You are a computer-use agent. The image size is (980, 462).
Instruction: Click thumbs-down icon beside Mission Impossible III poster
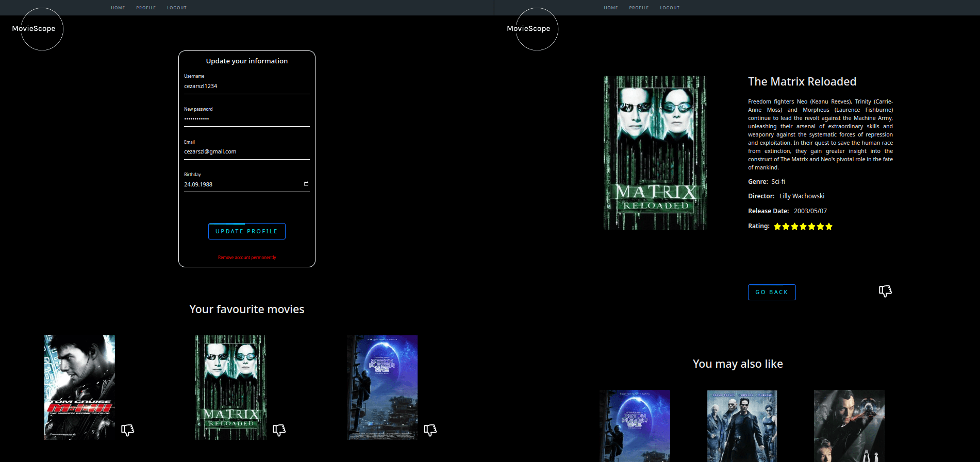coord(127,430)
